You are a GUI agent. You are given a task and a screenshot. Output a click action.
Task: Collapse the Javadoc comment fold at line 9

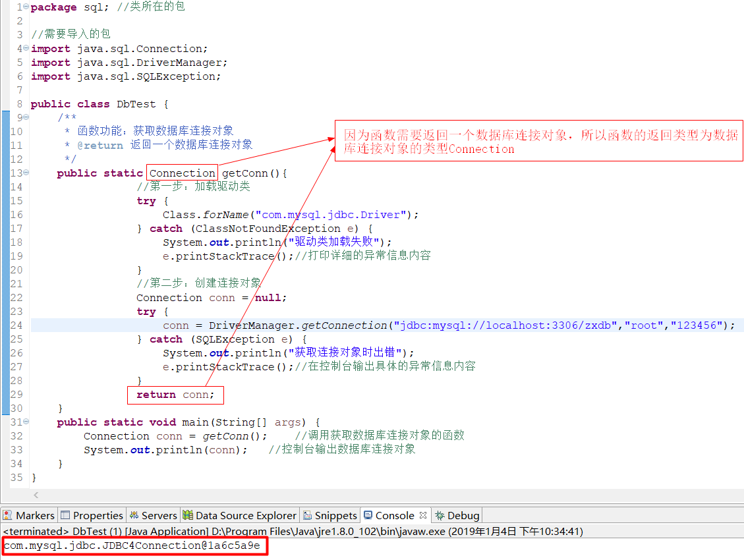(26, 117)
